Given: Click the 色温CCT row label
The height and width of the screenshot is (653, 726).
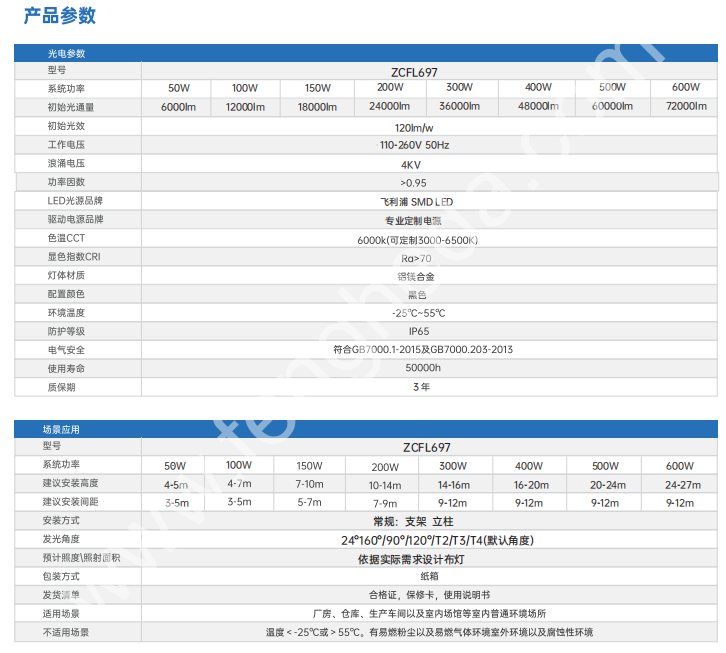Looking at the screenshot, I should (66, 239).
